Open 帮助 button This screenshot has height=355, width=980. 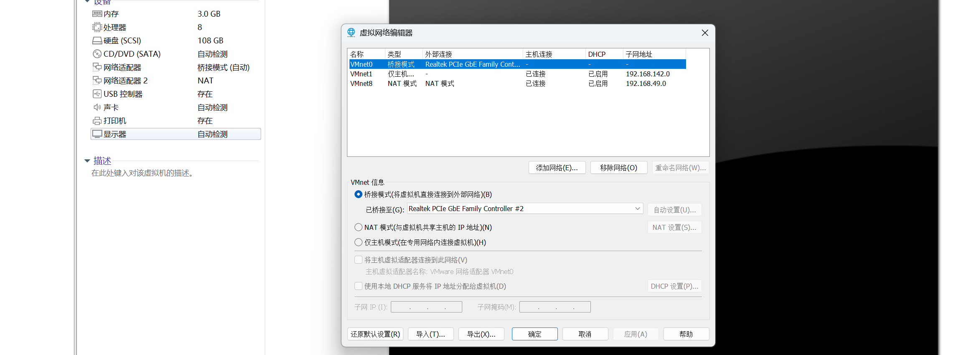click(x=686, y=334)
